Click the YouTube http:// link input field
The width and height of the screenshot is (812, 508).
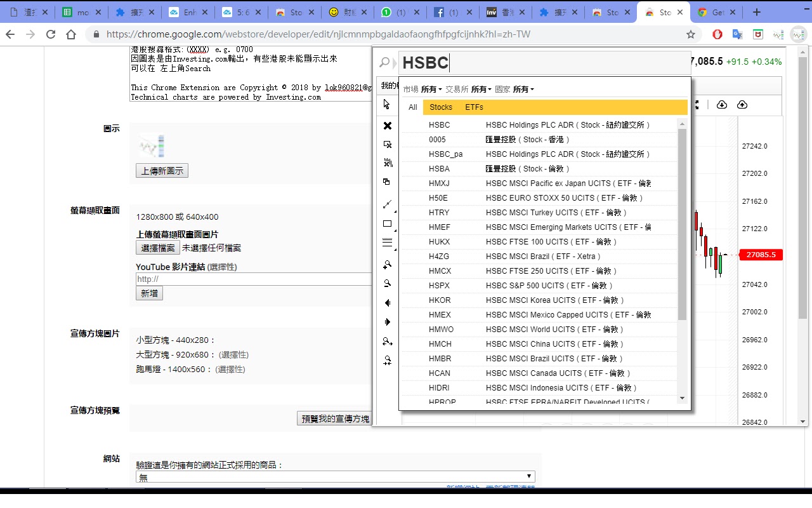tap(254, 279)
